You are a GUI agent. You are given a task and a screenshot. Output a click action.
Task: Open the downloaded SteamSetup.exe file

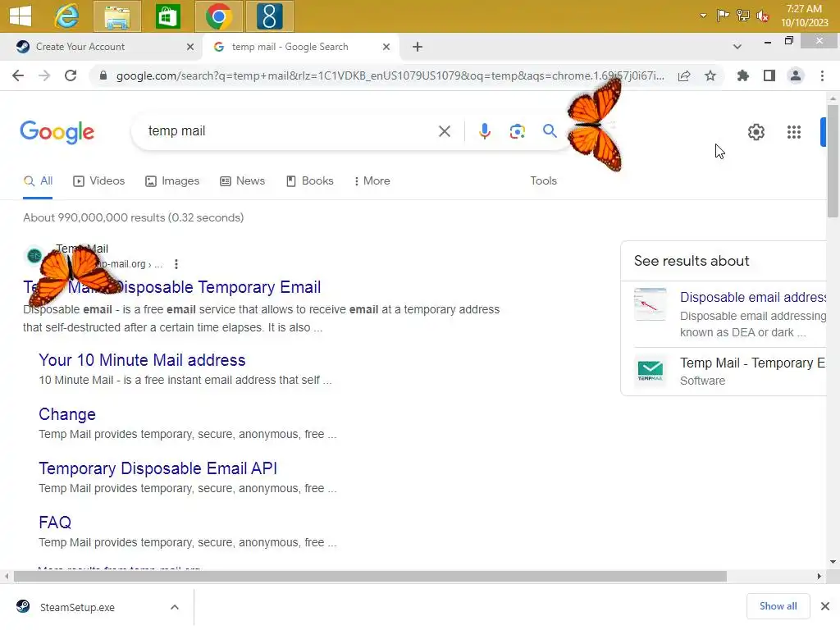click(x=77, y=608)
